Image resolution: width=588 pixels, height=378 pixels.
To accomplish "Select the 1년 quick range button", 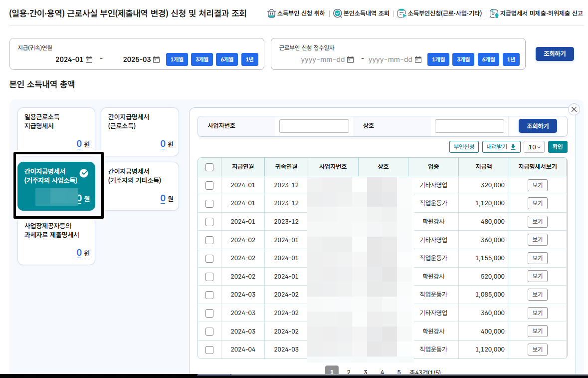I will point(249,59).
